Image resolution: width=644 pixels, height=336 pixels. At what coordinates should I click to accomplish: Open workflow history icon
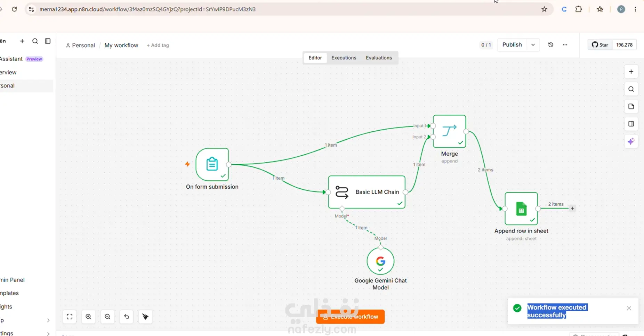[550, 45]
